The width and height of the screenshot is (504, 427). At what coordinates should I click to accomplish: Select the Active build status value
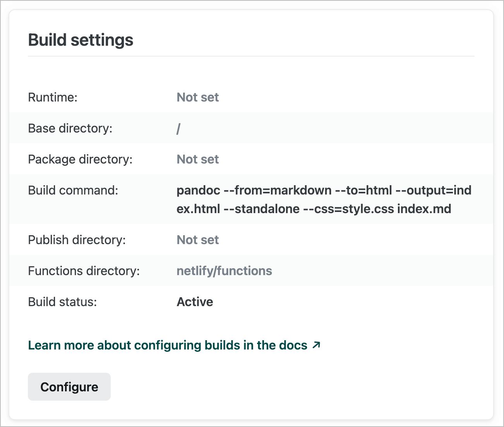[x=195, y=302]
